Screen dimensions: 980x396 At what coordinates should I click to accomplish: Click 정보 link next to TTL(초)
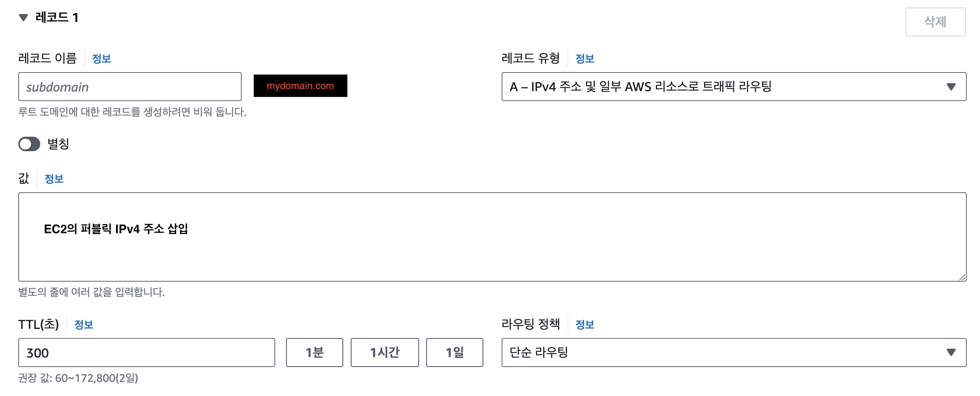83,325
